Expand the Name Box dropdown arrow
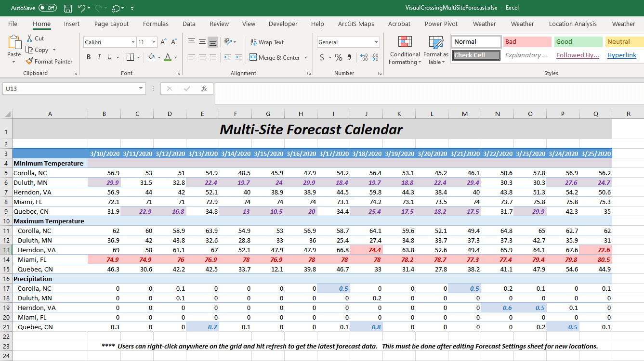 click(141, 89)
